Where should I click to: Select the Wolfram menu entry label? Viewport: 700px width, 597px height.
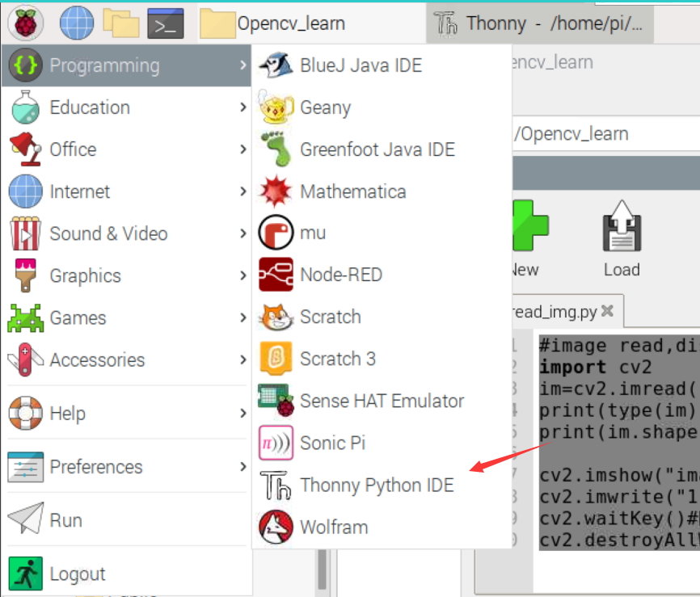point(335,528)
